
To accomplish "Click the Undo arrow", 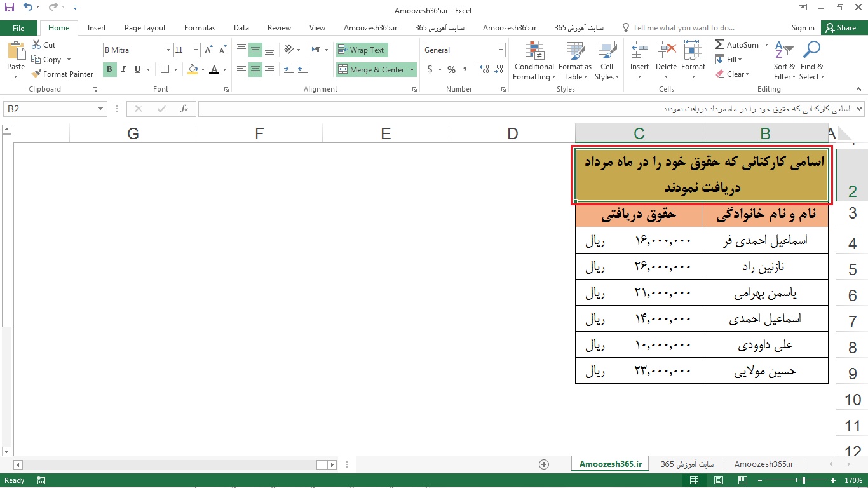I will point(27,8).
